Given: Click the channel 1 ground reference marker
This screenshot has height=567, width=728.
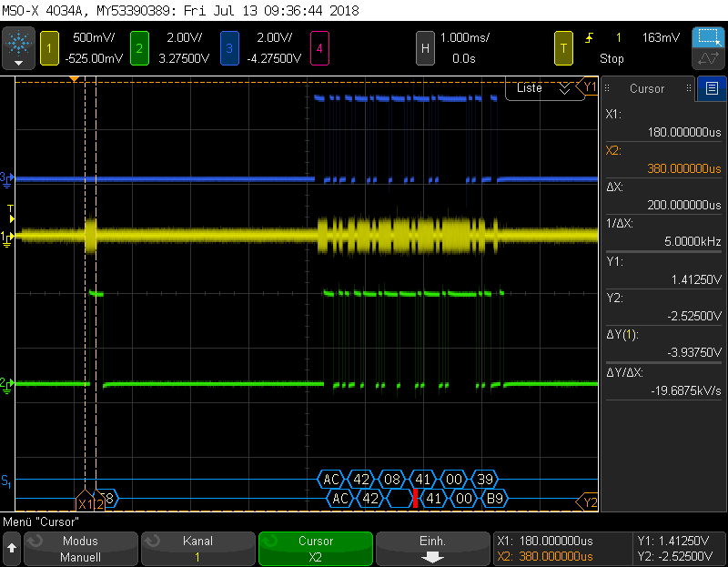Looking at the screenshot, I should [7, 238].
